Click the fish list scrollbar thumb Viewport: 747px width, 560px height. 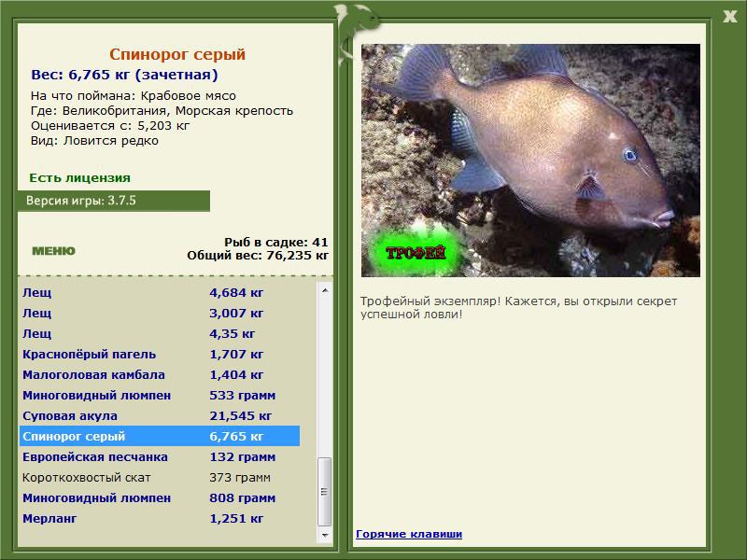[x=325, y=492]
